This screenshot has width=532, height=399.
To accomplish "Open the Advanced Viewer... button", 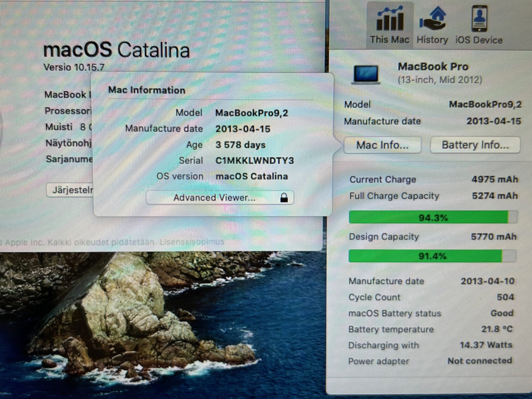I will [220, 198].
